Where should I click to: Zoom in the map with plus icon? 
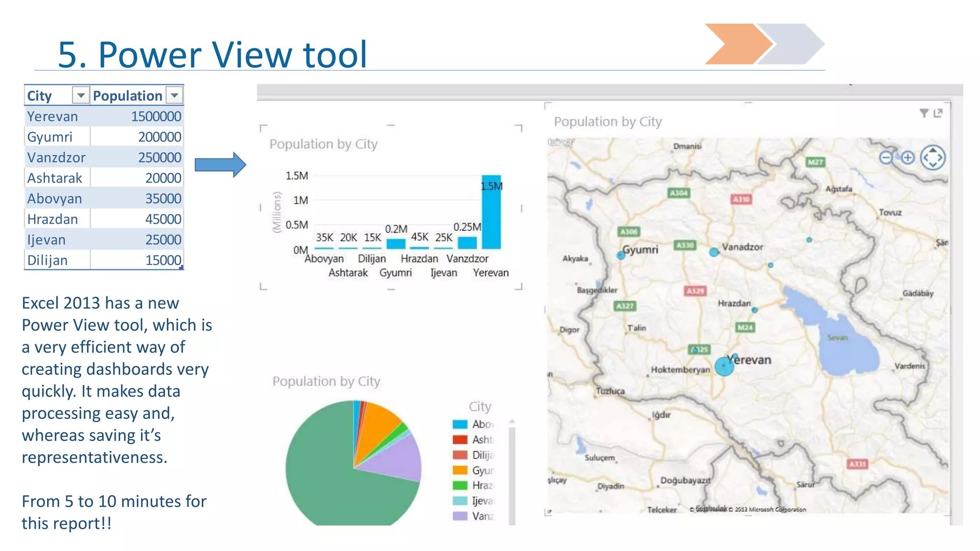coord(907,157)
